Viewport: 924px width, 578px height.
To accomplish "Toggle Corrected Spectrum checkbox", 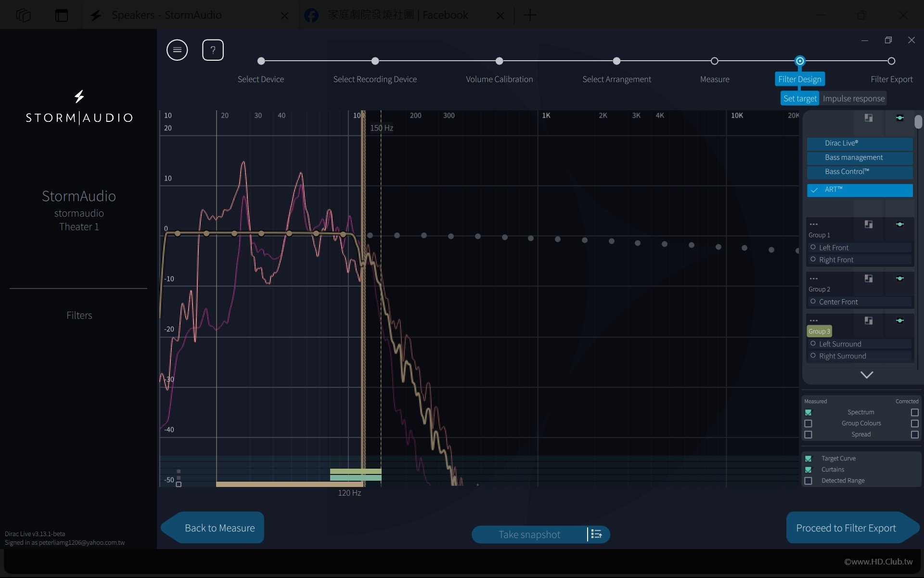I will pyautogui.click(x=915, y=412).
